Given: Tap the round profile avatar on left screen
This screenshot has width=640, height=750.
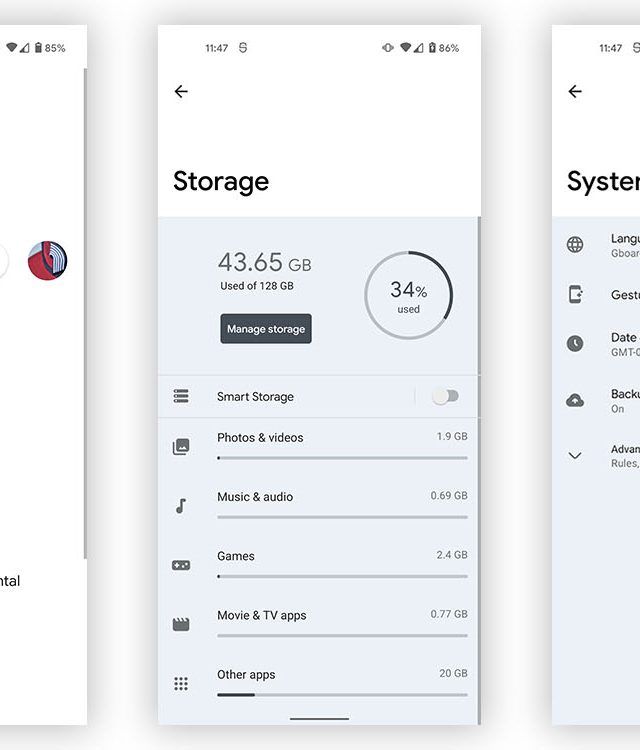Looking at the screenshot, I should [47, 261].
